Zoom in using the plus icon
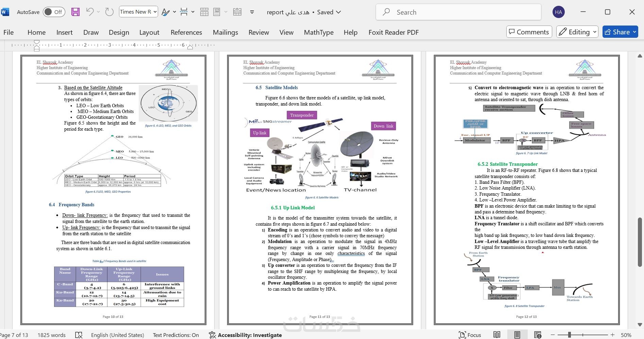The width and height of the screenshot is (644, 339). (x=612, y=335)
